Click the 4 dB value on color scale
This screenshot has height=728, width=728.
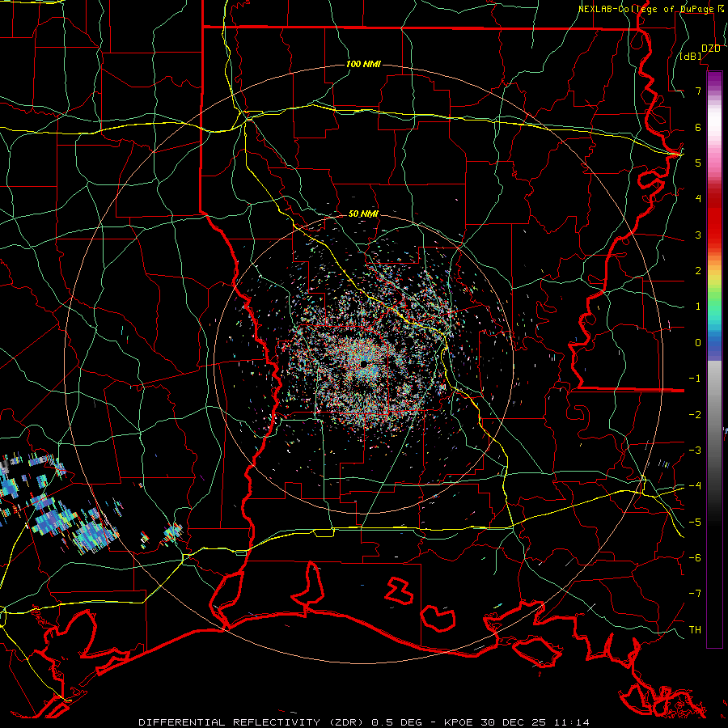click(698, 199)
